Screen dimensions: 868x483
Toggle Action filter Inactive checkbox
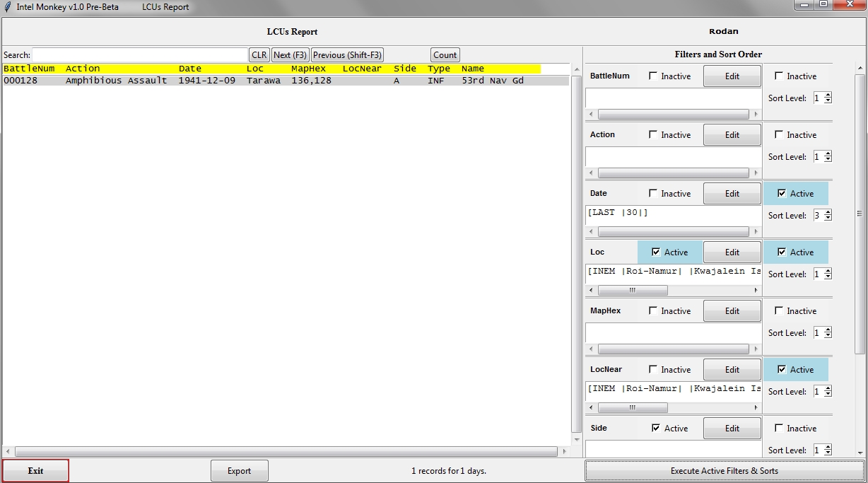(x=653, y=135)
